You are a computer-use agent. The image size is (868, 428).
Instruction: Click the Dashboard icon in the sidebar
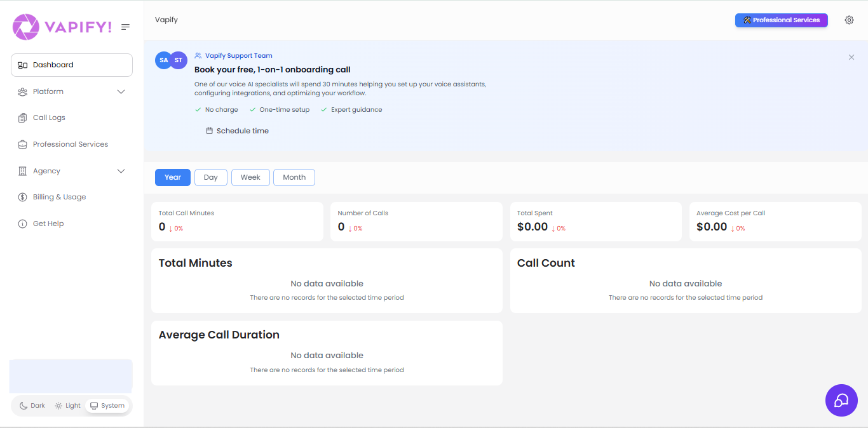coord(23,65)
